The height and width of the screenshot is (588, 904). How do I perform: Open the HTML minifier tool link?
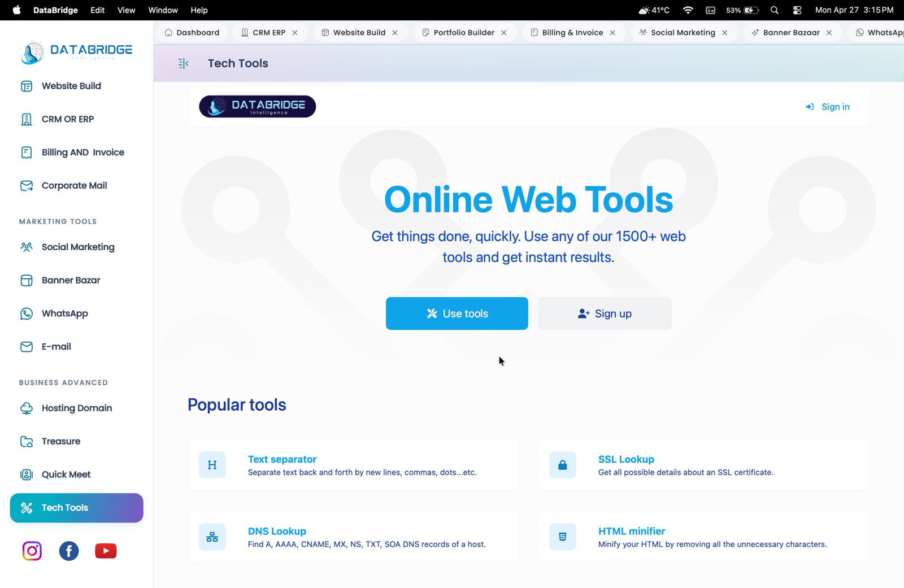point(632,531)
